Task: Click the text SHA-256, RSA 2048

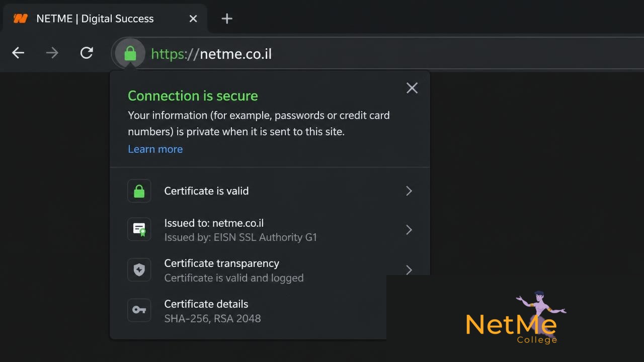Action: (212, 318)
